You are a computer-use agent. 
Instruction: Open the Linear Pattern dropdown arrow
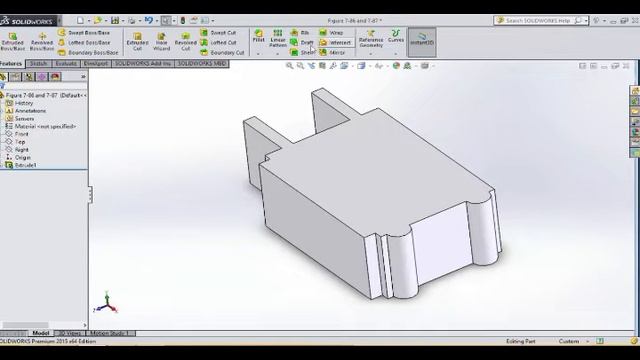[x=277, y=54]
